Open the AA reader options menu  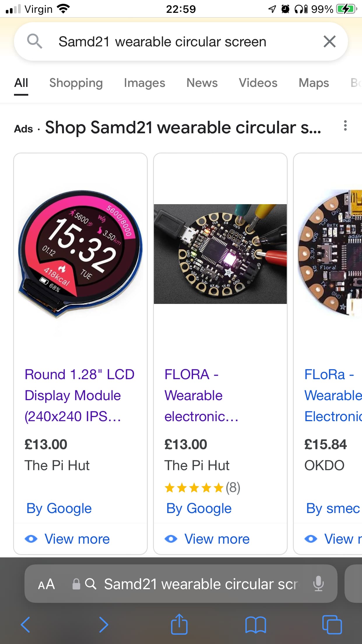pos(46,584)
